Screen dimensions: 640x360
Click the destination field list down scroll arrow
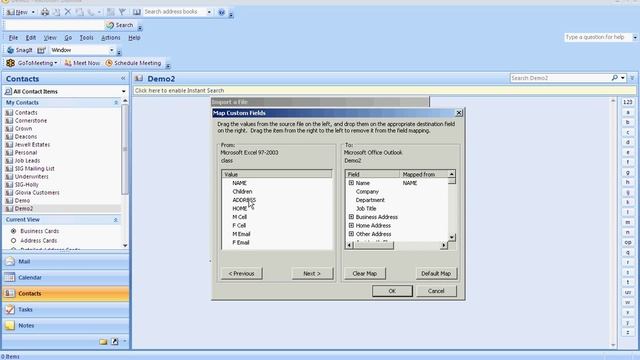pos(452,237)
